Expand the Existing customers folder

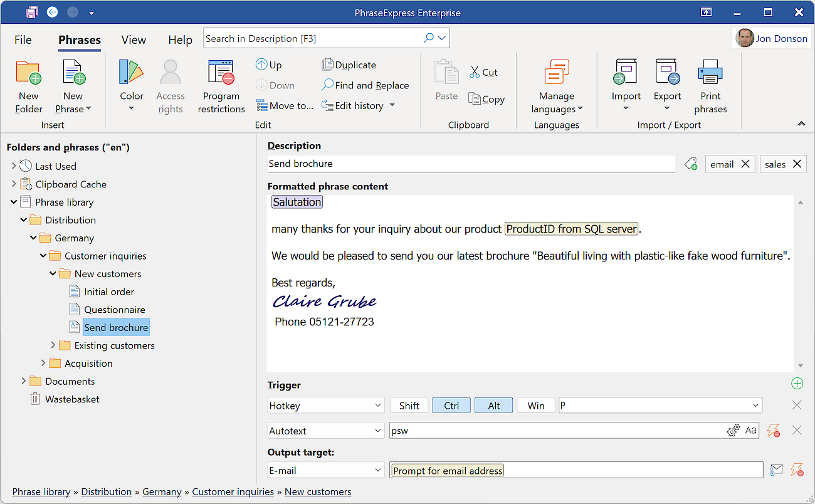[x=53, y=345]
